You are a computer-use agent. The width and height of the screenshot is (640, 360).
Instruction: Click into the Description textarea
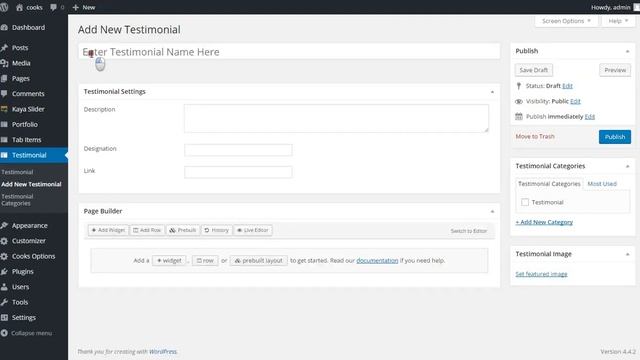[336, 118]
